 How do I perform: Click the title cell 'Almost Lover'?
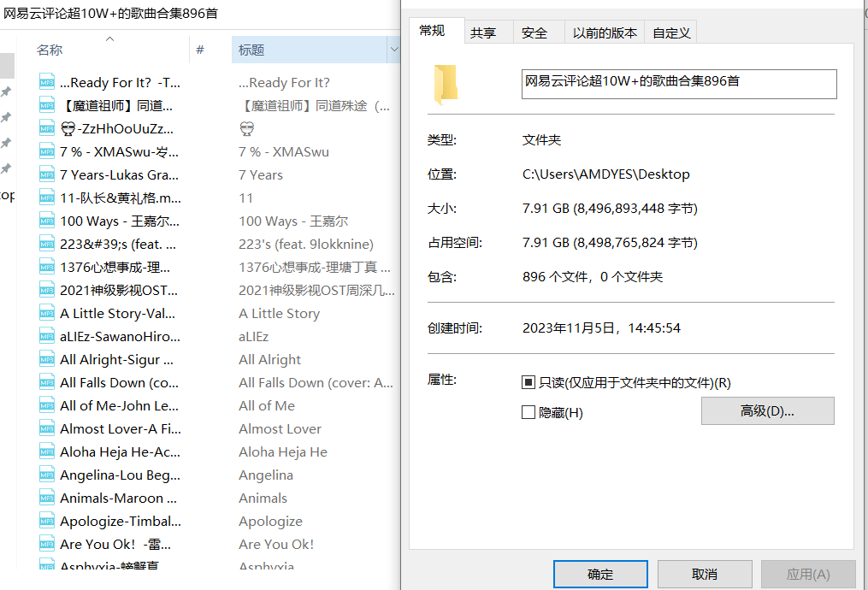pyautogui.click(x=280, y=429)
